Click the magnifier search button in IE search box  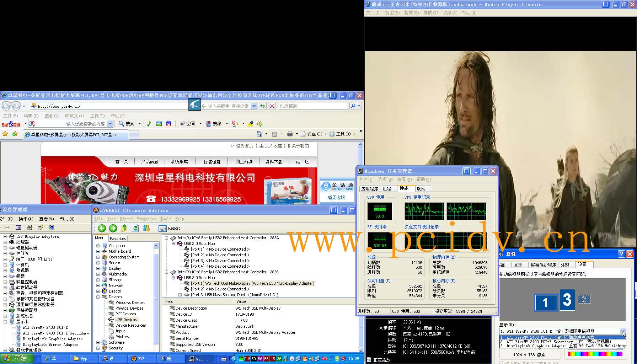tap(353, 106)
